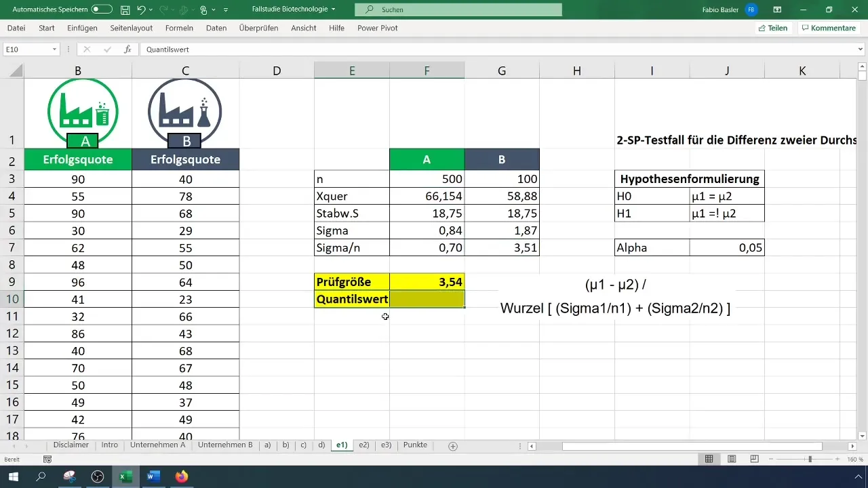The height and width of the screenshot is (488, 868).
Task: Open the Customize Quick Access Toolbar arrow
Action: 225,9
